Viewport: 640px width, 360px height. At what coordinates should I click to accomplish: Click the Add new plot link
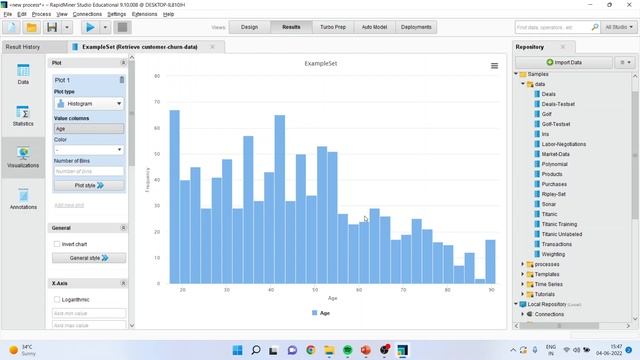(x=69, y=205)
